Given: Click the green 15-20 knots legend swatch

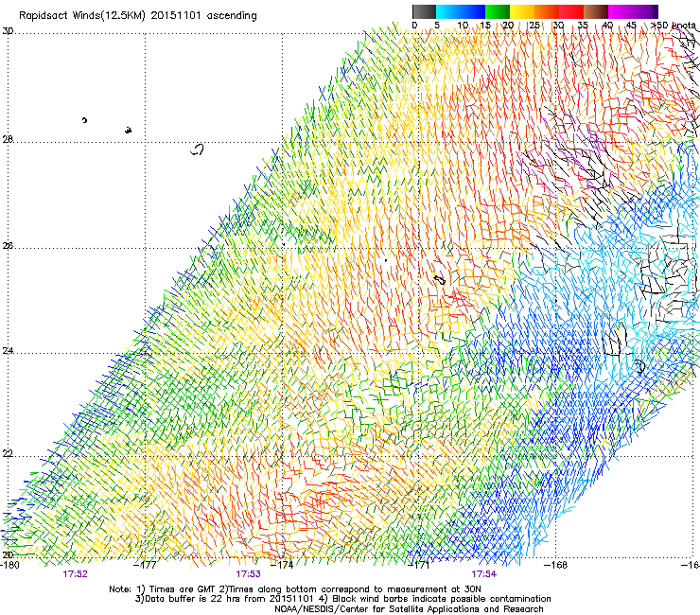Looking at the screenshot, I should pos(498,11).
